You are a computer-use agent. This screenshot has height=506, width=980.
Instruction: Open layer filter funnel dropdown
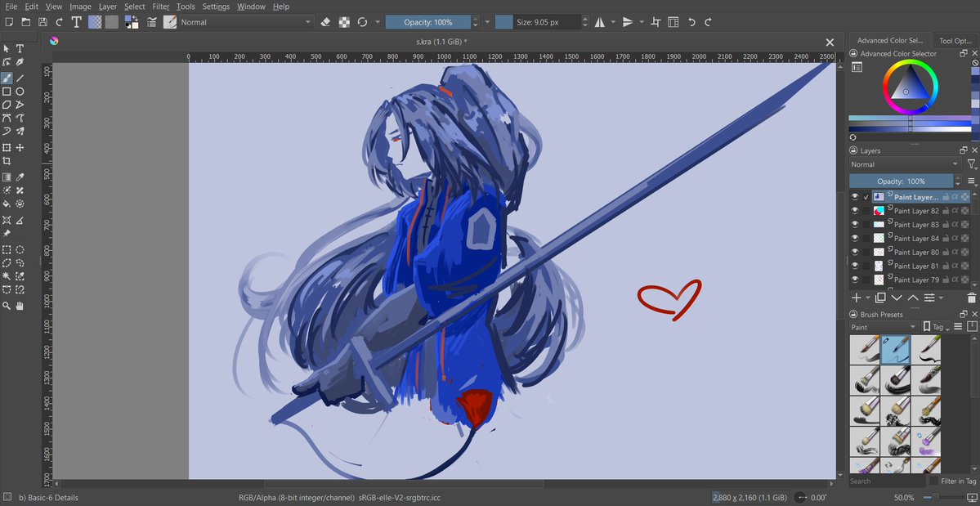[972, 164]
